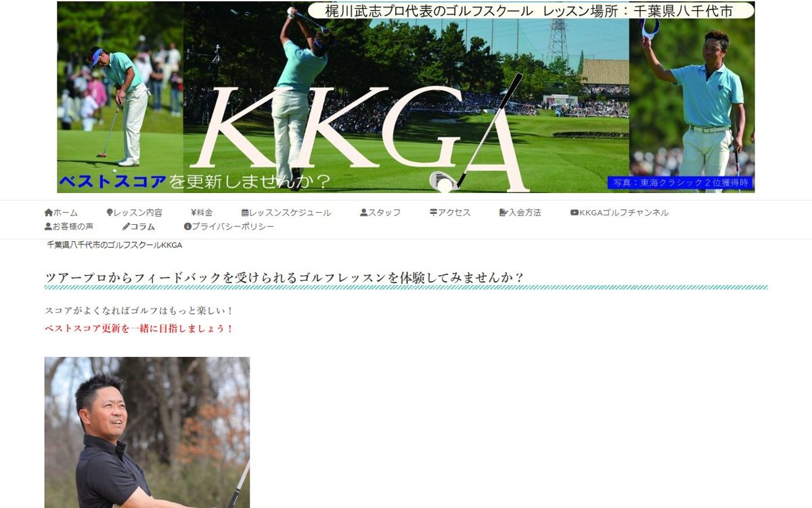Click the banner caption 写真：東海クラシック２位獲得時

pos(680,183)
